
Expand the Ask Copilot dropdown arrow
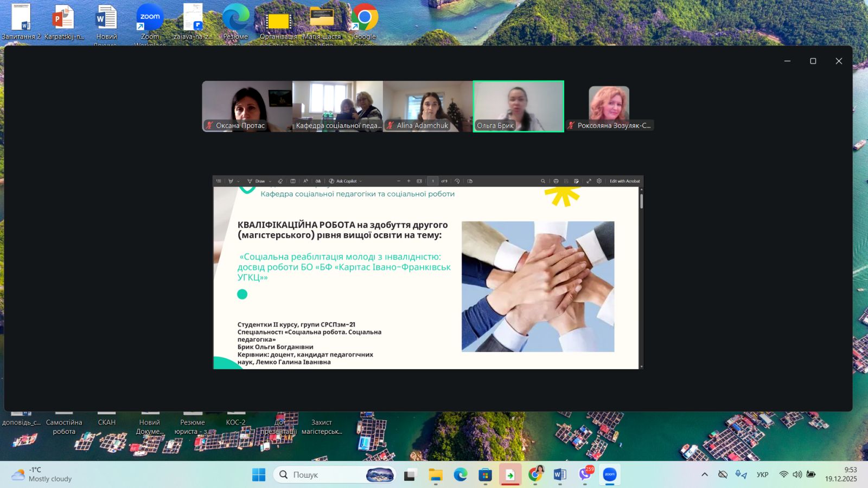point(360,181)
